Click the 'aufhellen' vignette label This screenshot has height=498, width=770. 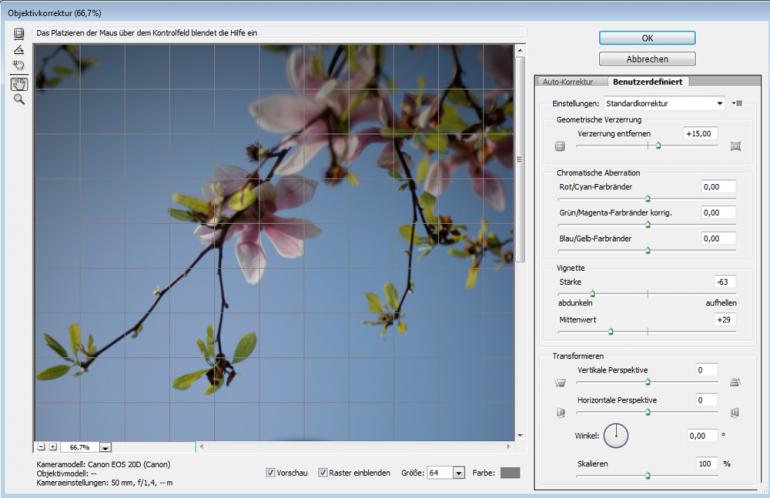pyautogui.click(x=721, y=303)
